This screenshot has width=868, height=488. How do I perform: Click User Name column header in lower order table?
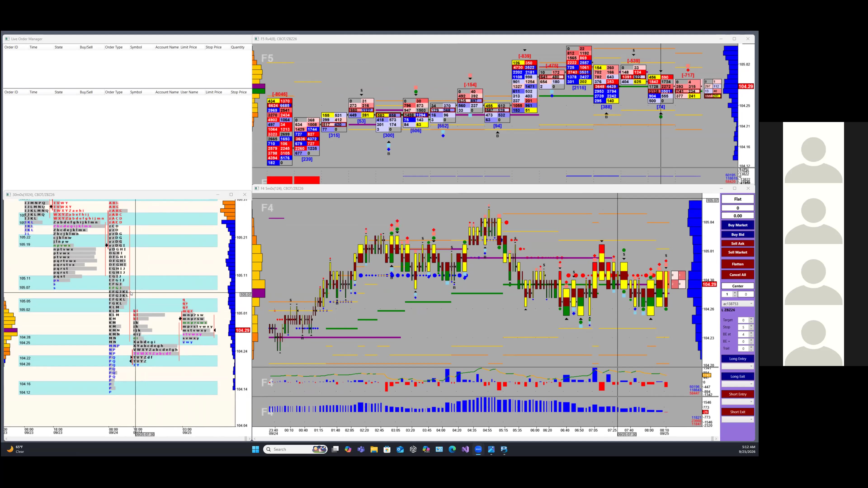(x=189, y=92)
